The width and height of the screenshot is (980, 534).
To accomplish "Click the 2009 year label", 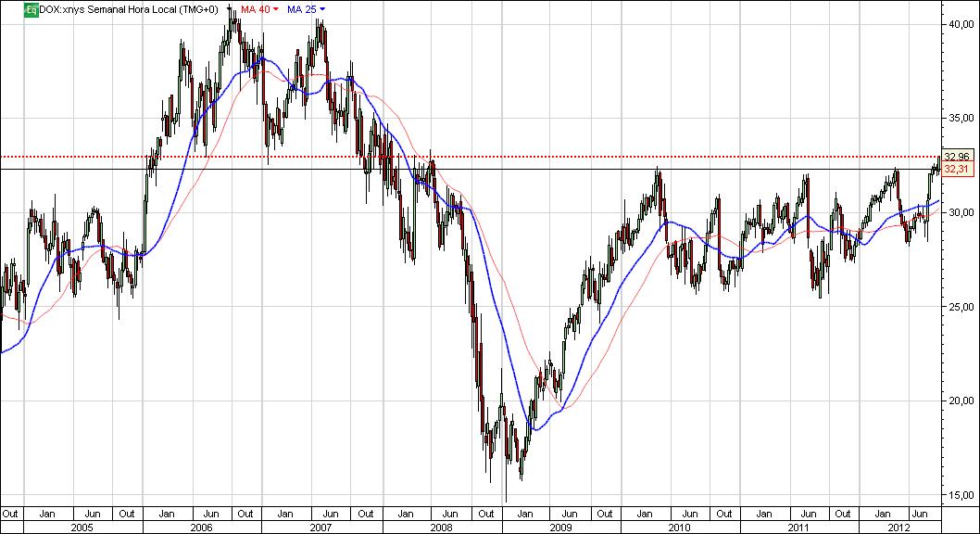I will [x=560, y=528].
